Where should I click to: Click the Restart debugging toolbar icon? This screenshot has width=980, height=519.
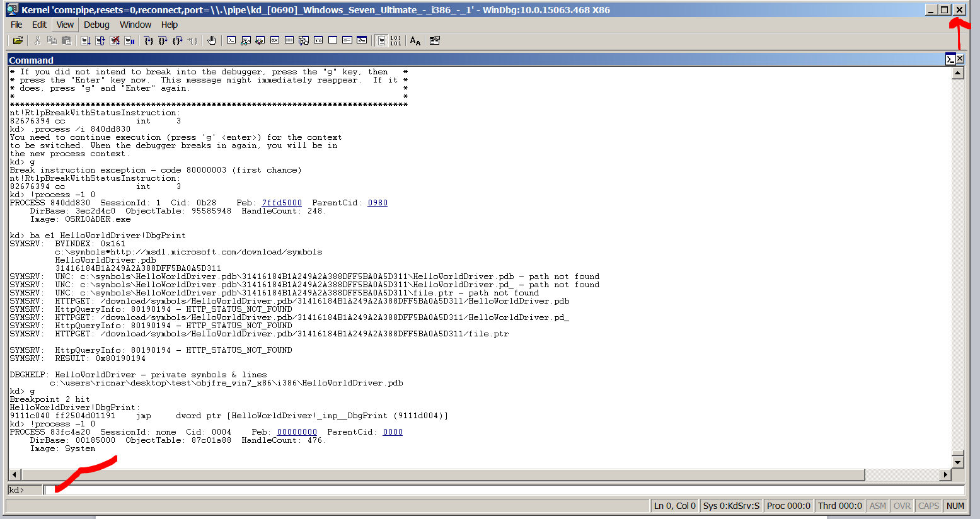(100, 40)
